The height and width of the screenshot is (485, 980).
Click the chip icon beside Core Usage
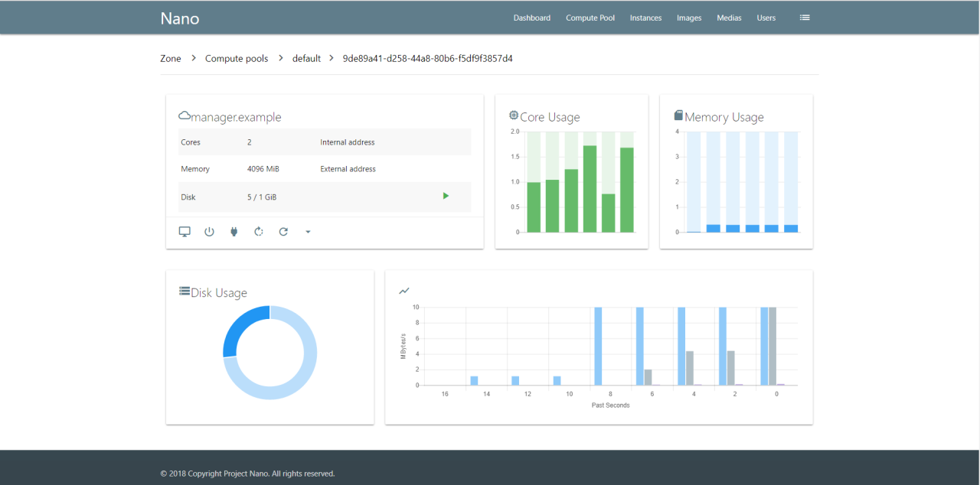coord(514,116)
